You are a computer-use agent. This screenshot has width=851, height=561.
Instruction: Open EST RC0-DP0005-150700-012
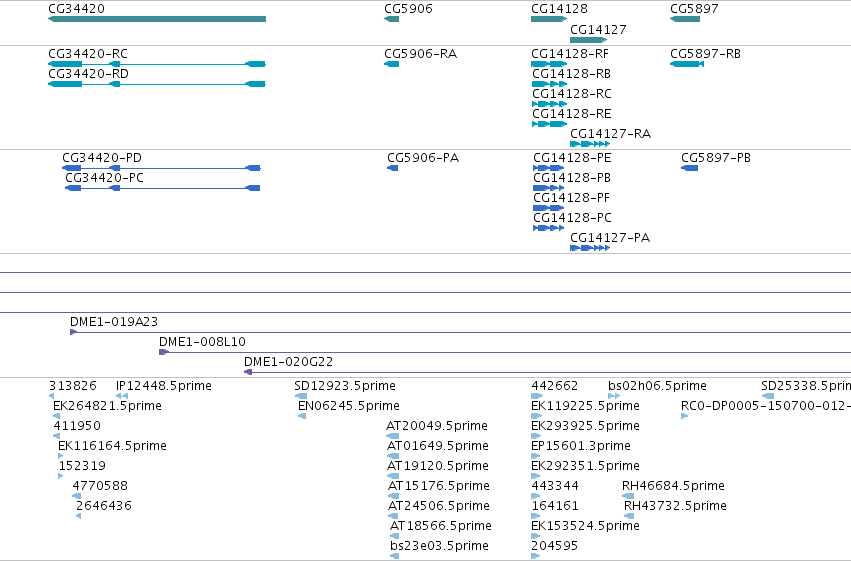pyautogui.click(x=766, y=406)
